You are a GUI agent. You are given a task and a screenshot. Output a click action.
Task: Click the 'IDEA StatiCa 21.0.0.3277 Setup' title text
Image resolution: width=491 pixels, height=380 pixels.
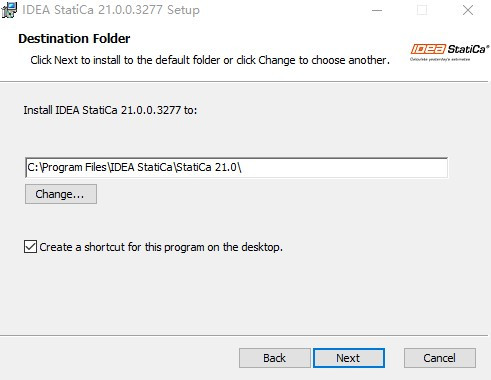click(111, 10)
